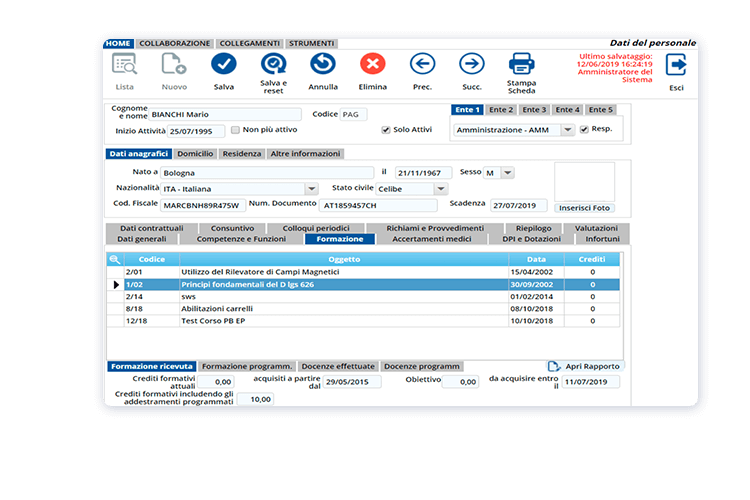Select row Utilizzo del Rilevatore di Campi Magnetici
This screenshot has height=500, width=750.
pyautogui.click(x=364, y=272)
